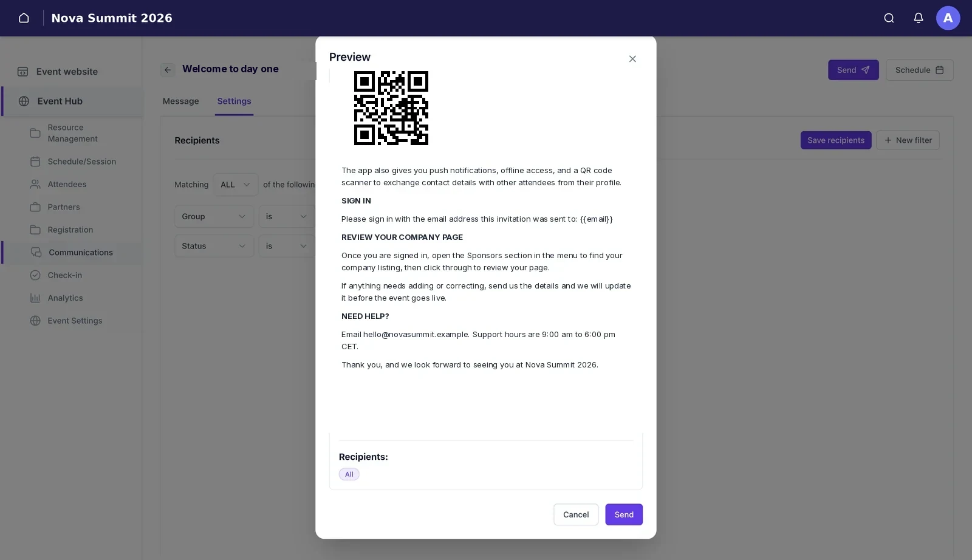
Task: Click the hello@novasummit.example email text
Action: [x=416, y=335]
